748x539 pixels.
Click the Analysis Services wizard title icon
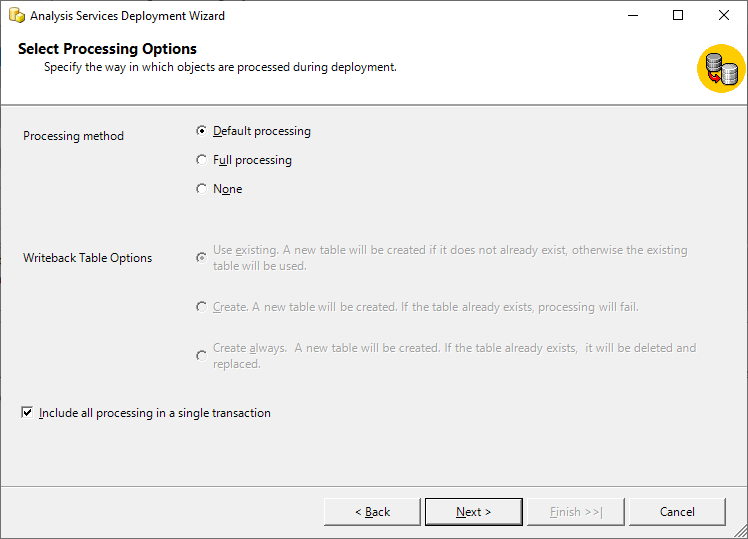[x=17, y=15]
